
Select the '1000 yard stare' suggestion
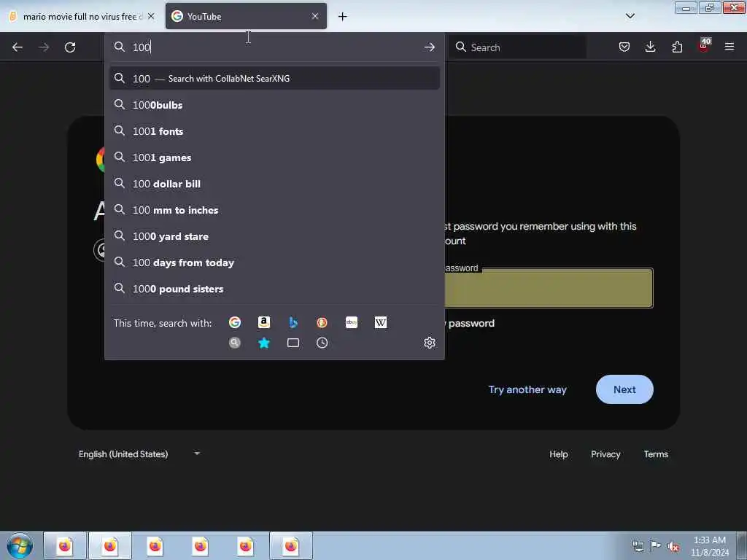pos(274,236)
